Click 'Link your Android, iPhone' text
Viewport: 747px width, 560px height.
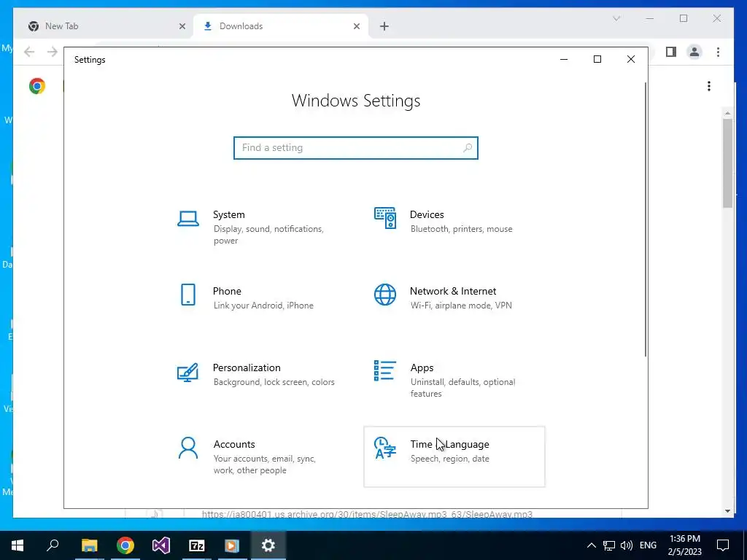(263, 306)
